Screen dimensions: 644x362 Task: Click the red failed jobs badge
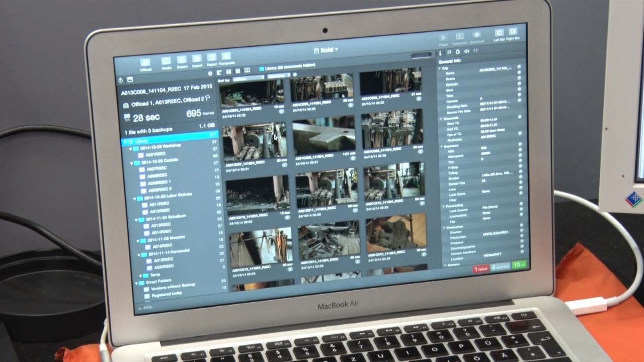(481, 269)
